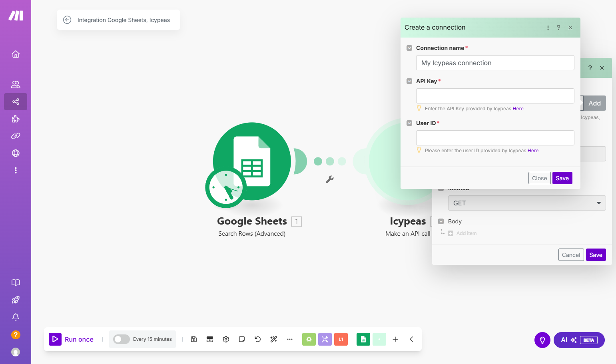Screen dimensions: 616x364
Task: Click the wrench icon between modules
Action: (330, 179)
